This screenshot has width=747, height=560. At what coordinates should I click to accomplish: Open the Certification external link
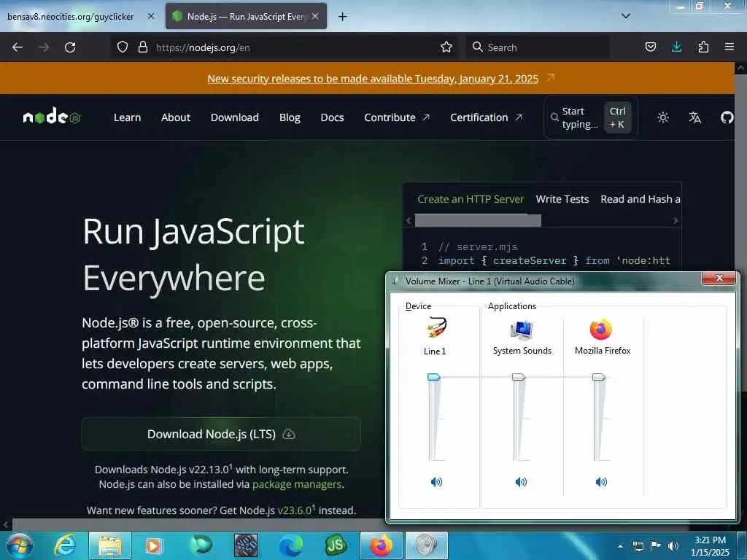(486, 117)
